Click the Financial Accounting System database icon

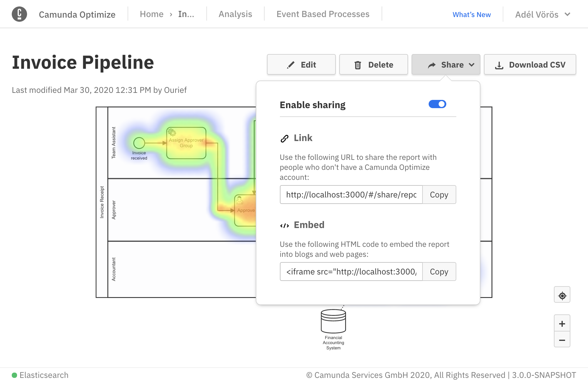pos(333,321)
